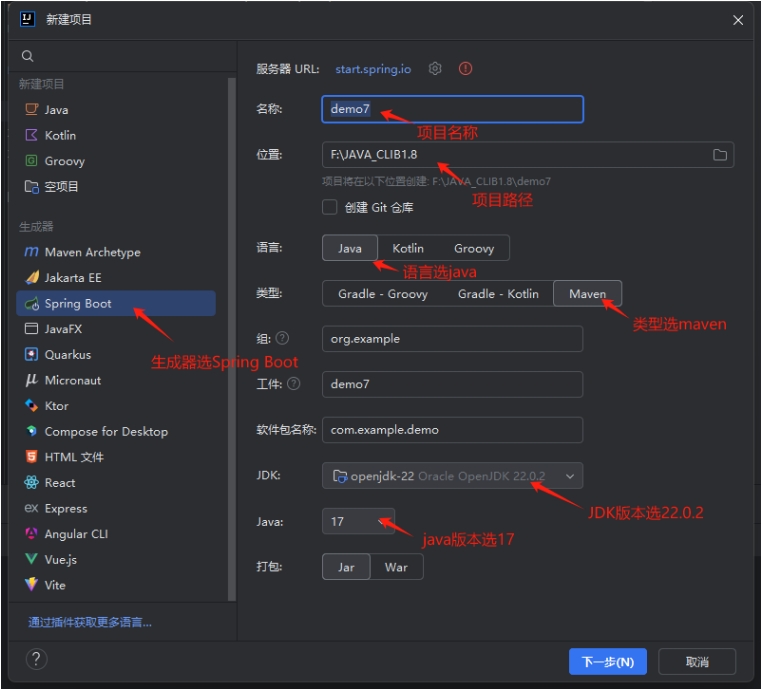Open start.spring.io server URL link
This screenshot has height=689, width=761.
(x=373, y=69)
